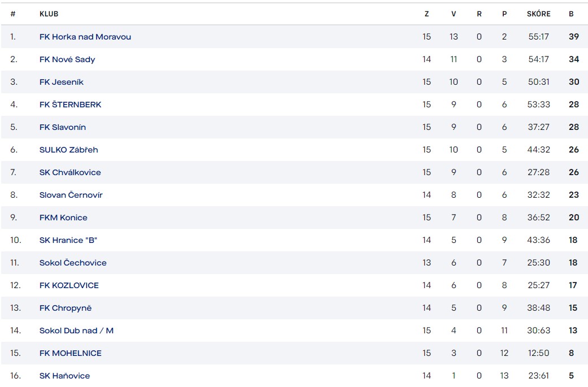Click SULKO Zábřeh team name
Screen dimensions: 588x387
coord(68,150)
